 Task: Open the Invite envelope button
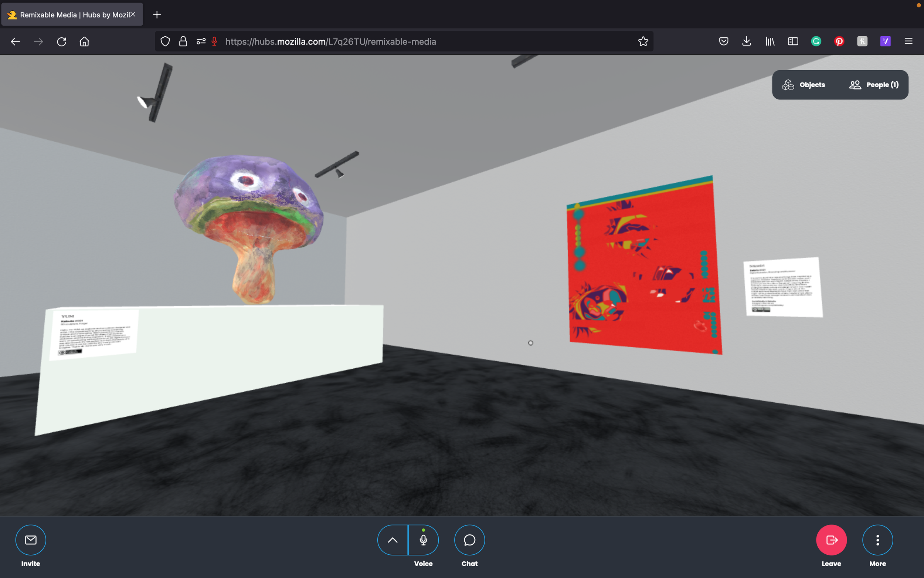pyautogui.click(x=31, y=540)
